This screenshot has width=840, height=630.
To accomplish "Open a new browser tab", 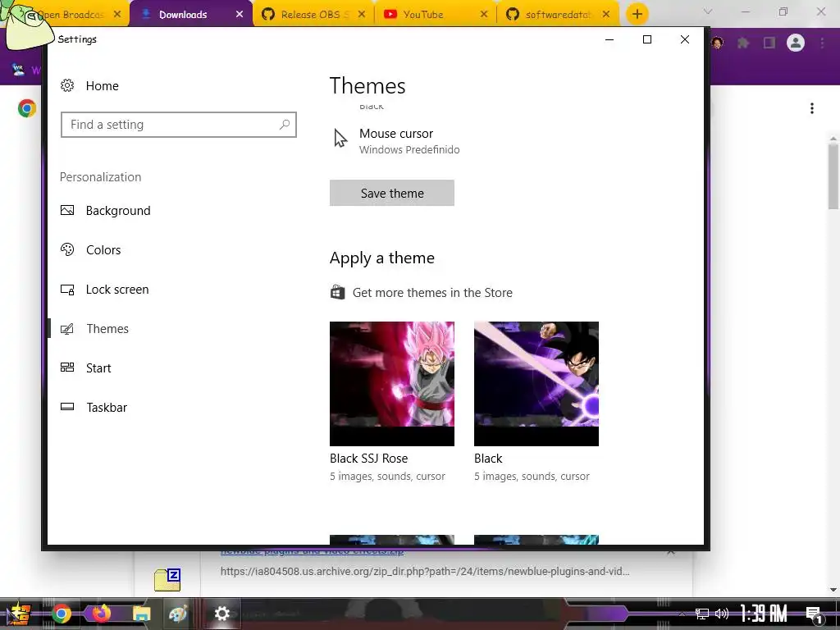I will pos(637,15).
